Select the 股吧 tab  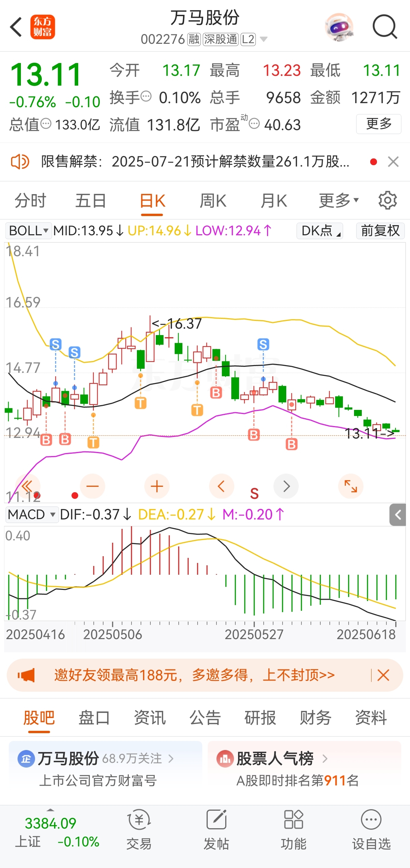point(39,718)
